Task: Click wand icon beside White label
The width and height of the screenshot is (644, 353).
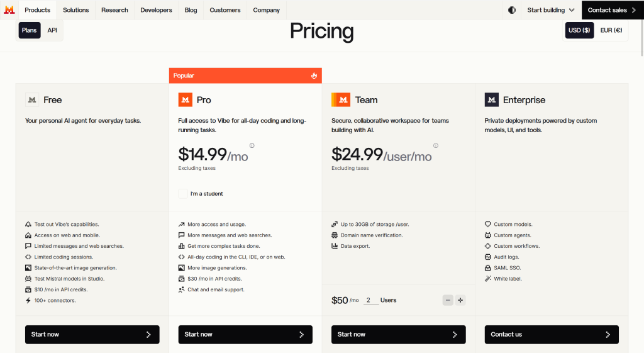Action: click(x=488, y=279)
